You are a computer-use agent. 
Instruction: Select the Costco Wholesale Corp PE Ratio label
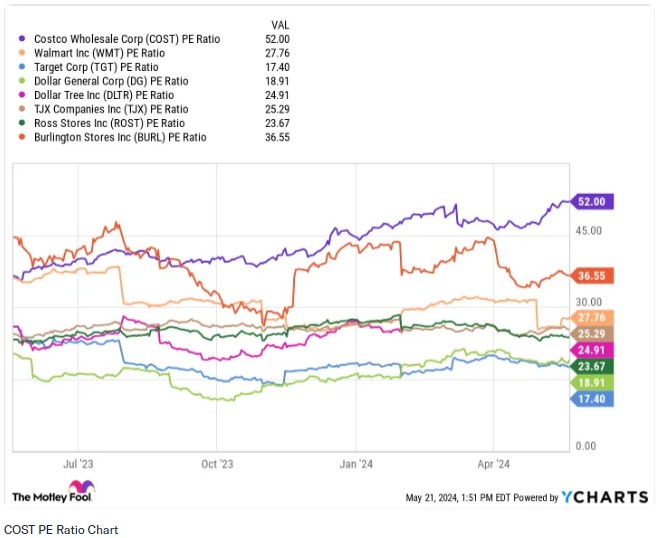125,39
